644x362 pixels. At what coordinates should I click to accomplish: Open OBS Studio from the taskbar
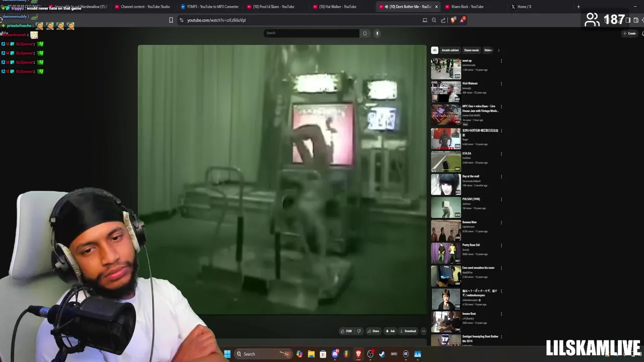pyautogui.click(x=370, y=354)
